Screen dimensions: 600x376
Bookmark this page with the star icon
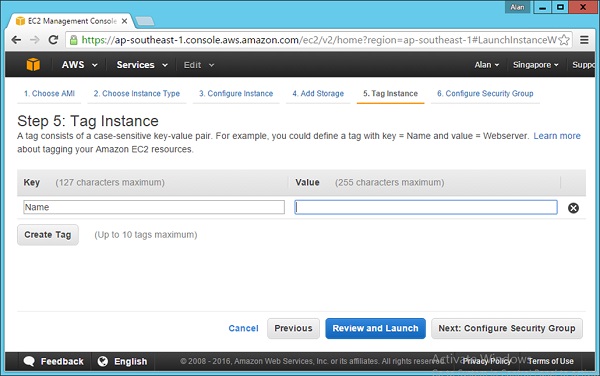[x=564, y=40]
